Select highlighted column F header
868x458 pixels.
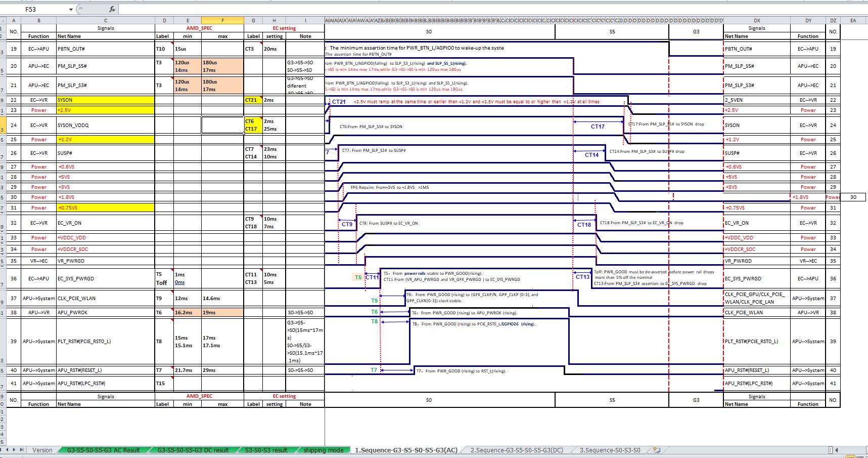click(x=222, y=21)
